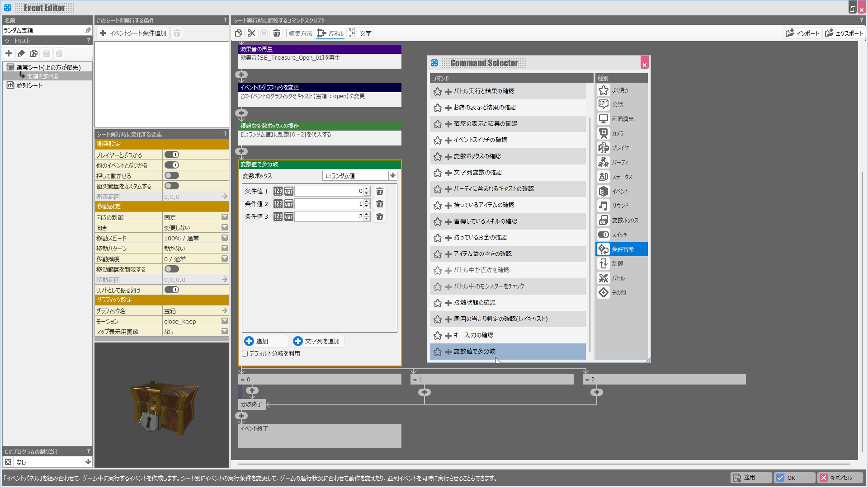The width and height of the screenshot is (868, 488).
Task: Select the その他 other category
Action: click(622, 292)
